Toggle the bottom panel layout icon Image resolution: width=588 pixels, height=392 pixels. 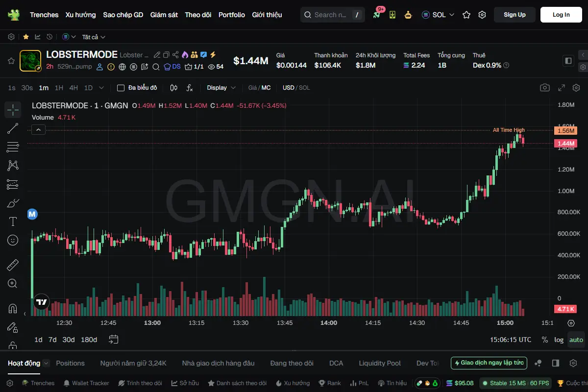click(555, 363)
